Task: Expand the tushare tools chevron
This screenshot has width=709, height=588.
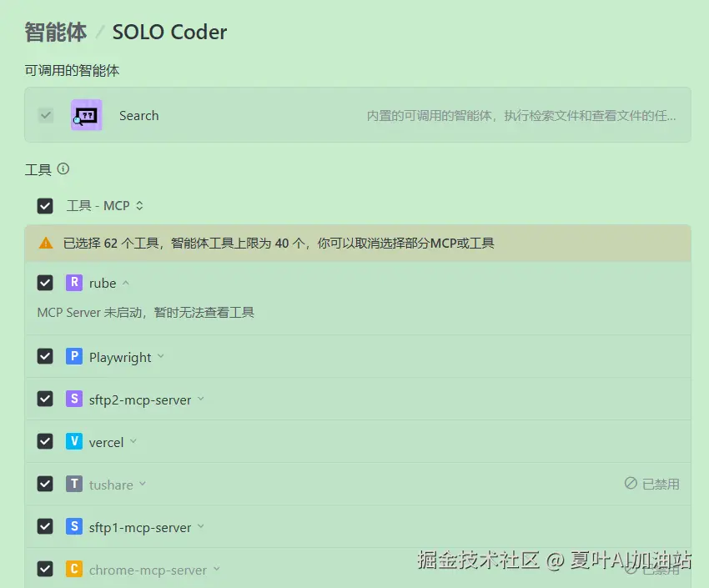Action: click(x=143, y=483)
